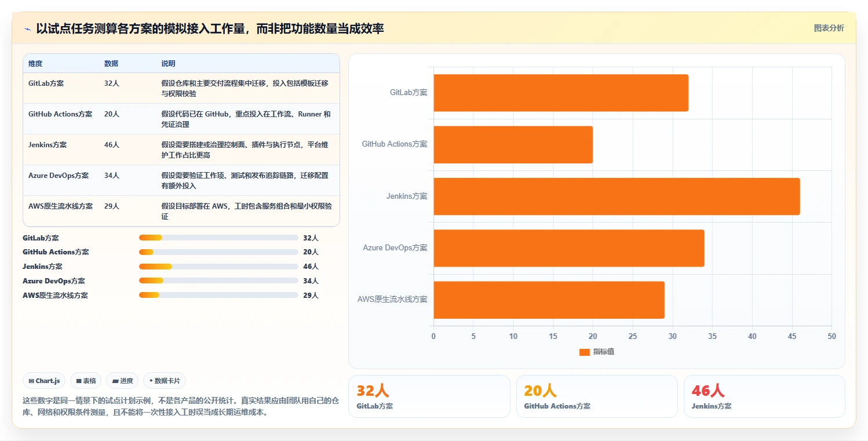Click the 46人 Jenkins方案 data card
Image resolution: width=868 pixels, height=441 pixels.
pyautogui.click(x=764, y=396)
